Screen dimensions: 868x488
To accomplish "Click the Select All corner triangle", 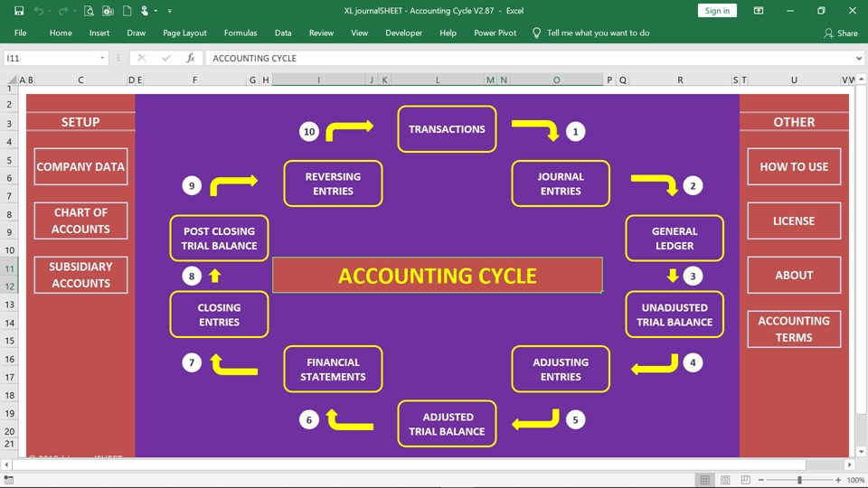I will tap(11, 80).
